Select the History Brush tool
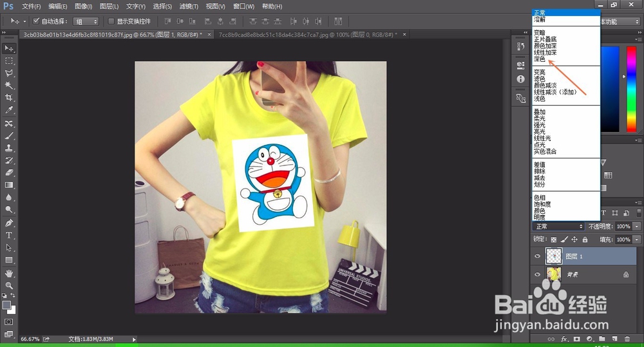The height and width of the screenshot is (347, 644). point(8,160)
